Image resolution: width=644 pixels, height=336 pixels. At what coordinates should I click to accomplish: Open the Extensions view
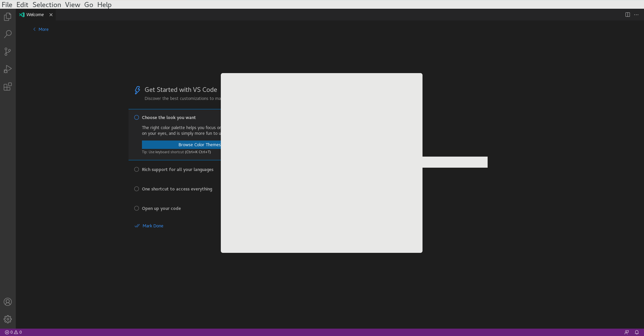tap(7, 87)
